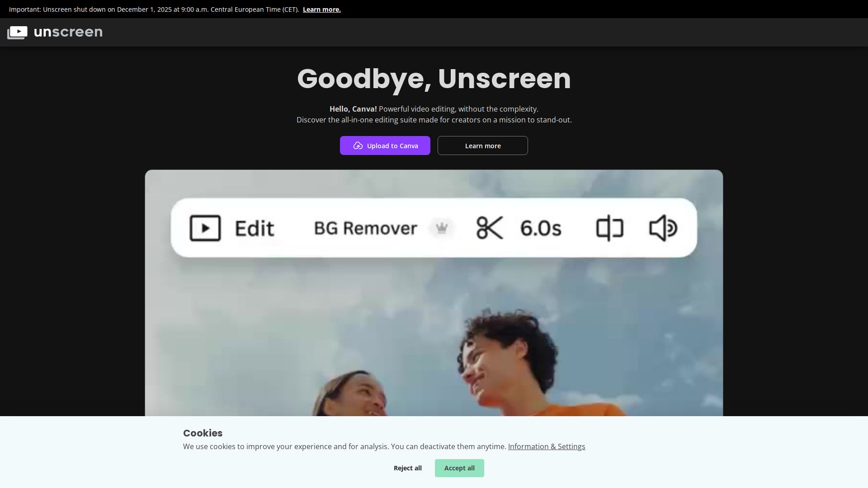Screen dimensions: 868x488
Task: Select the Edit label in the floating toolbar
Action: coord(254,228)
